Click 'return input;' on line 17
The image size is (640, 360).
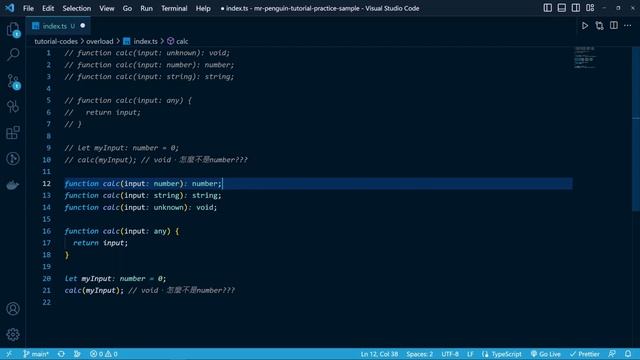(100, 243)
